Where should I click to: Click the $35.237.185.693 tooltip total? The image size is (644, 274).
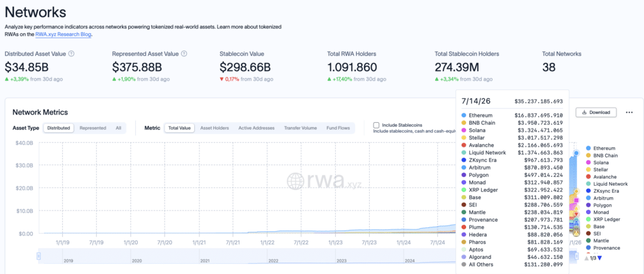(x=539, y=101)
